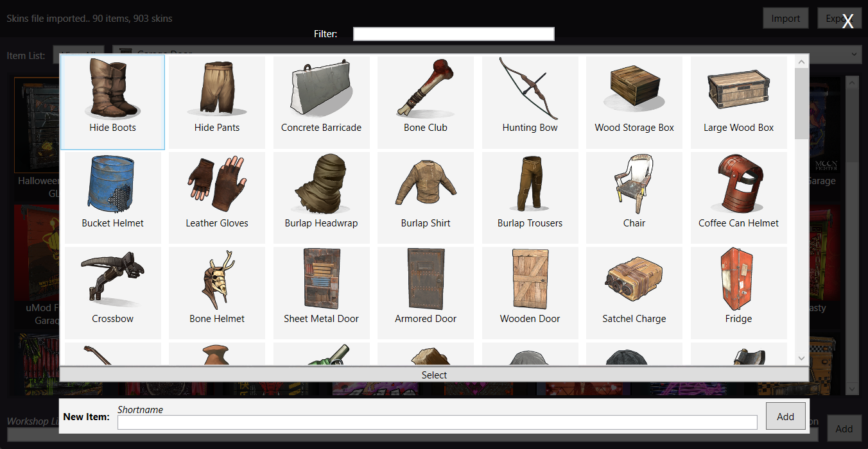Select the Bucket Helmet item
868x449 pixels.
coord(112,198)
